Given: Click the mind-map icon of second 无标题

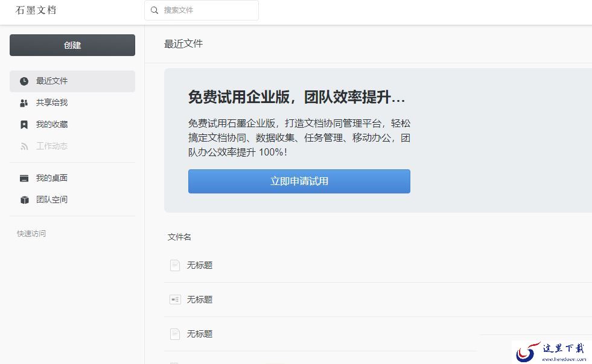Looking at the screenshot, I should (x=175, y=300).
